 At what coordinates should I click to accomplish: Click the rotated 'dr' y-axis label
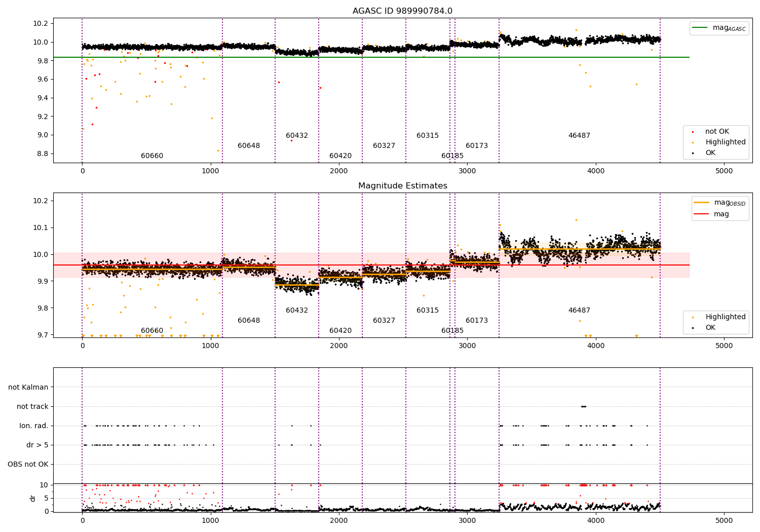33,498
